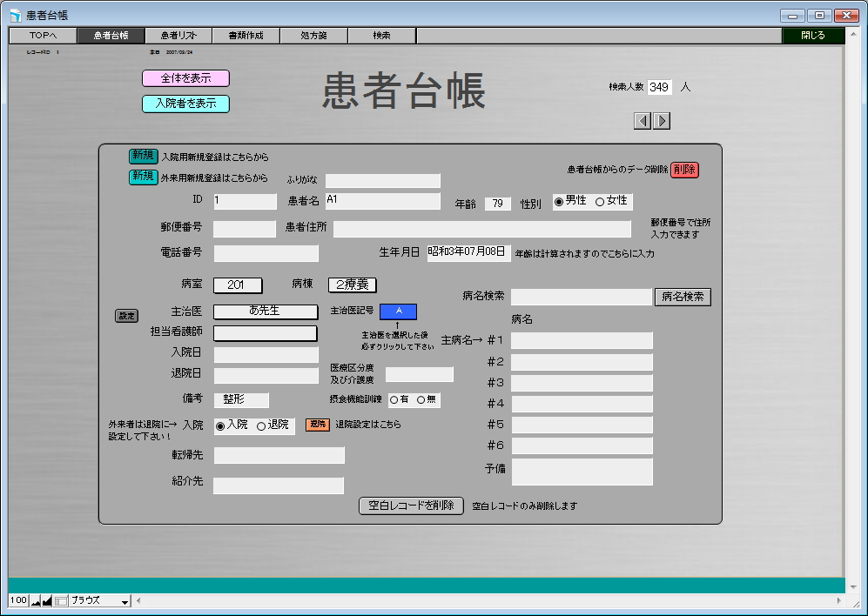This screenshot has height=616, width=868.
Task: Switch to the TOPへ tab
Action: point(44,36)
